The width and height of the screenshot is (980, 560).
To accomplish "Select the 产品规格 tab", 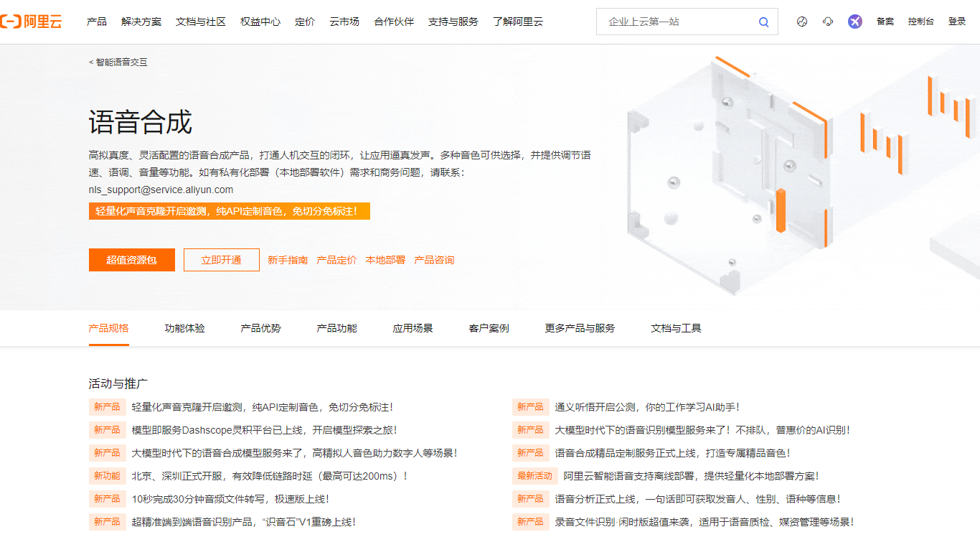I will [x=109, y=328].
